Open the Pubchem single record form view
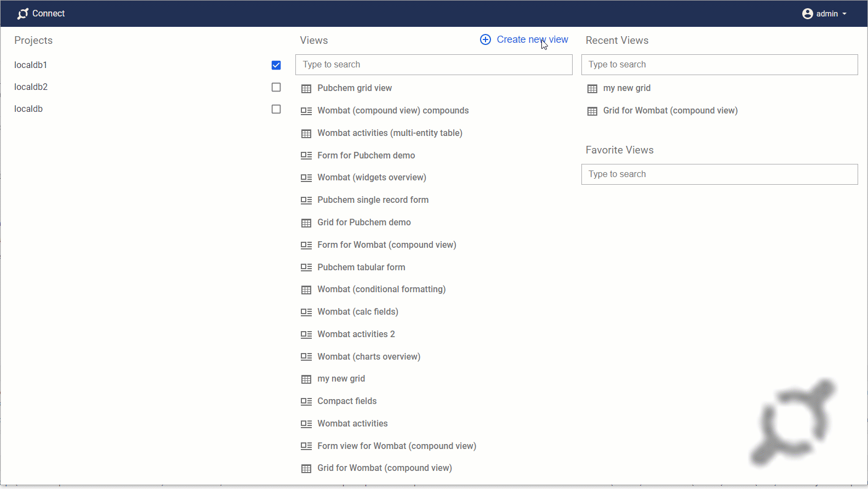The image size is (868, 489). pyautogui.click(x=373, y=200)
